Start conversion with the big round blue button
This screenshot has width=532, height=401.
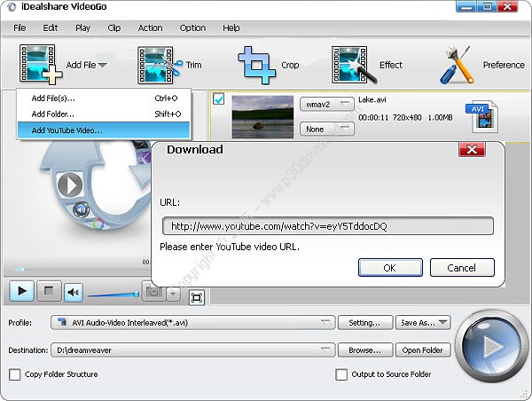(490, 346)
